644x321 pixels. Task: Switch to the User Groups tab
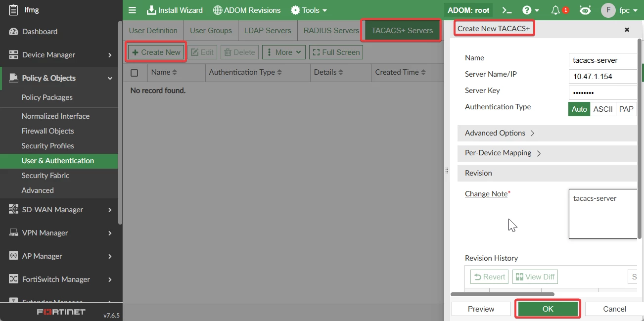211,31
